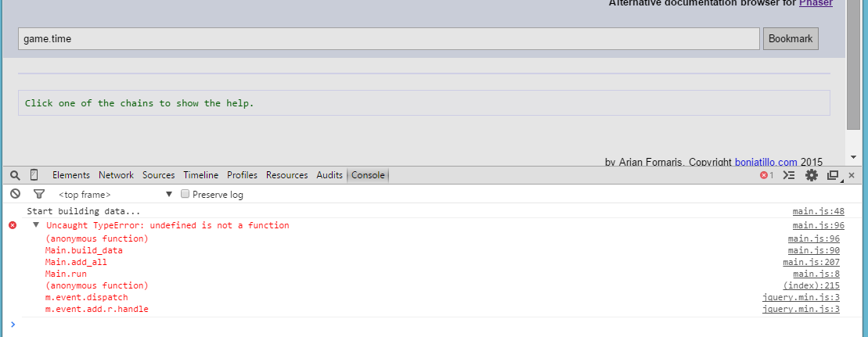Viewport: 868px width, 337px height.
Task: Show the drawer console prompt icon
Action: (789, 175)
